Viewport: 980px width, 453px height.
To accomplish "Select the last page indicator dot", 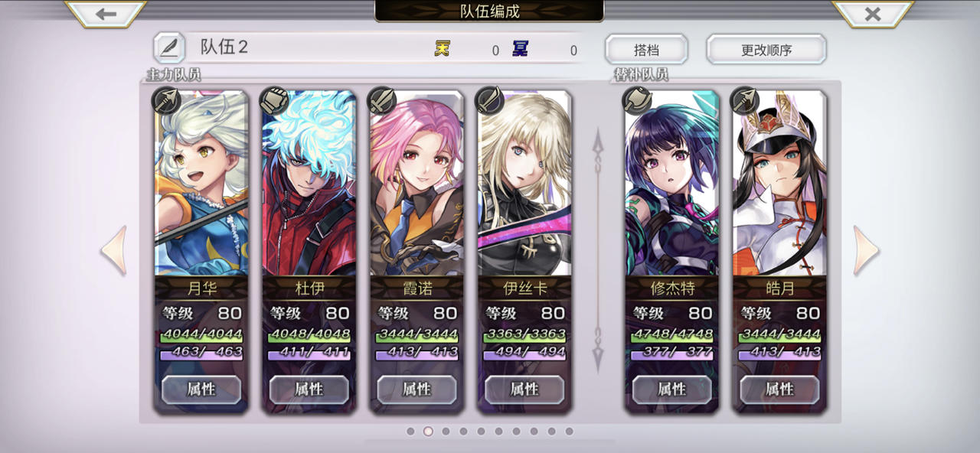I will click(569, 432).
